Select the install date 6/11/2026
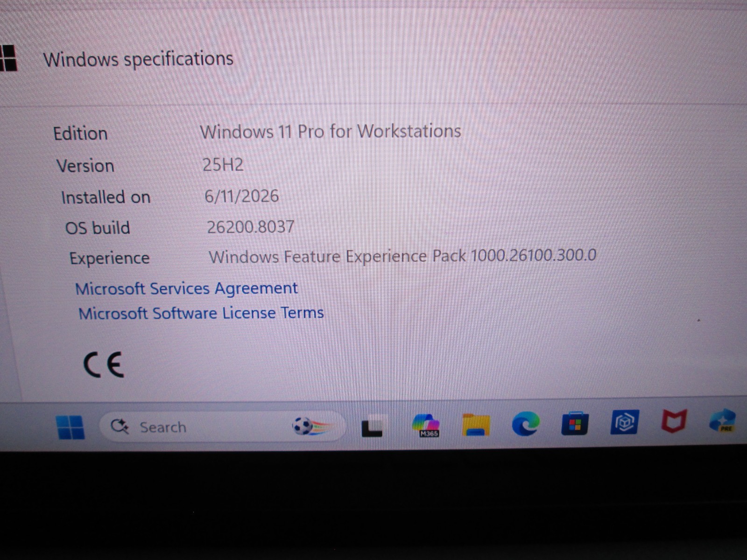The width and height of the screenshot is (747, 560). coord(241,196)
